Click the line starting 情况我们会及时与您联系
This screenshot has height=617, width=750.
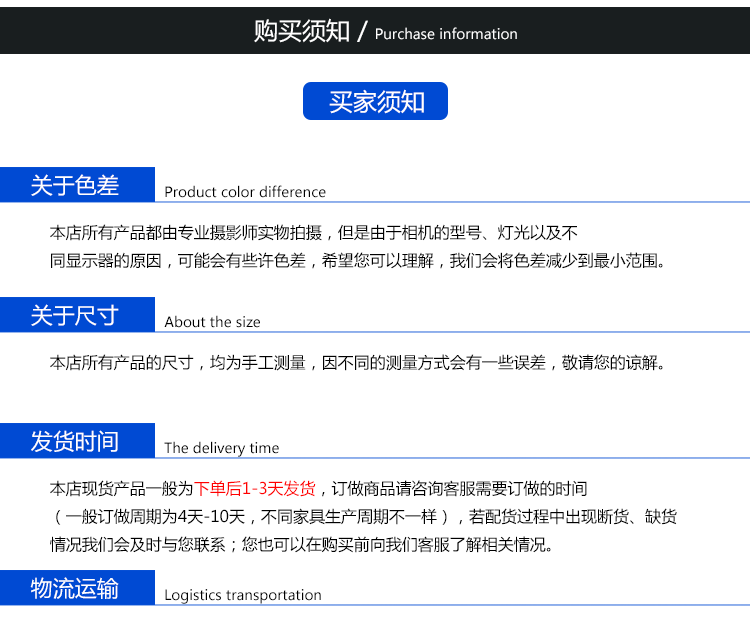301,544
